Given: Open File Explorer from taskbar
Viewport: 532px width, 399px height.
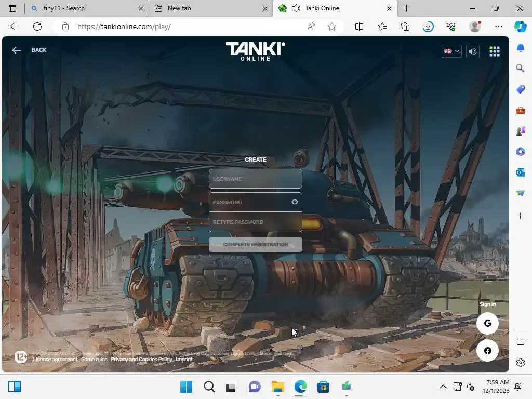Looking at the screenshot, I should [x=277, y=387].
